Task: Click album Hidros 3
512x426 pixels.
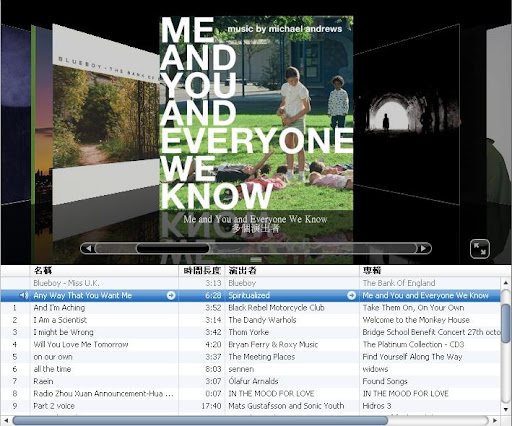Action: click(x=377, y=406)
